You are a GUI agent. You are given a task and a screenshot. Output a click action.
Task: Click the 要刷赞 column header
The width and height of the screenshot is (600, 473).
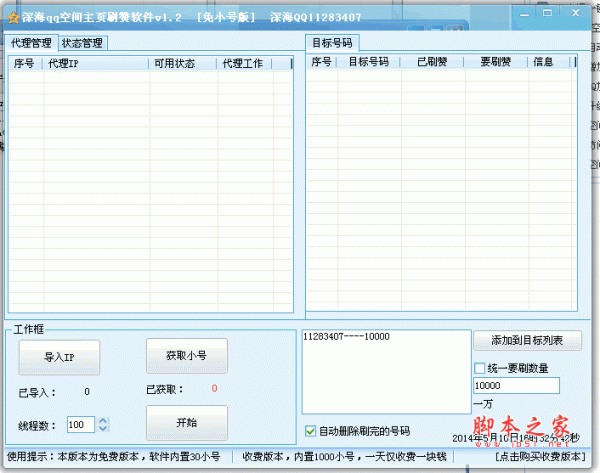(x=496, y=62)
